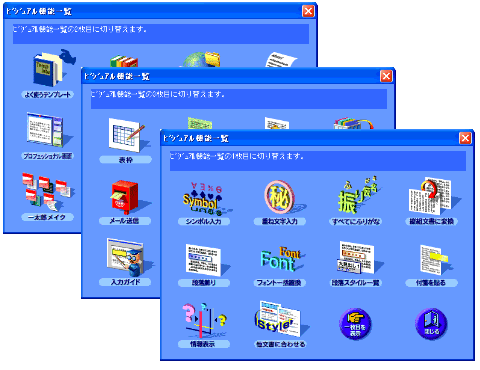
Task: Click the round 一枚目を表示 pointing-hand button
Action: [x=355, y=324]
